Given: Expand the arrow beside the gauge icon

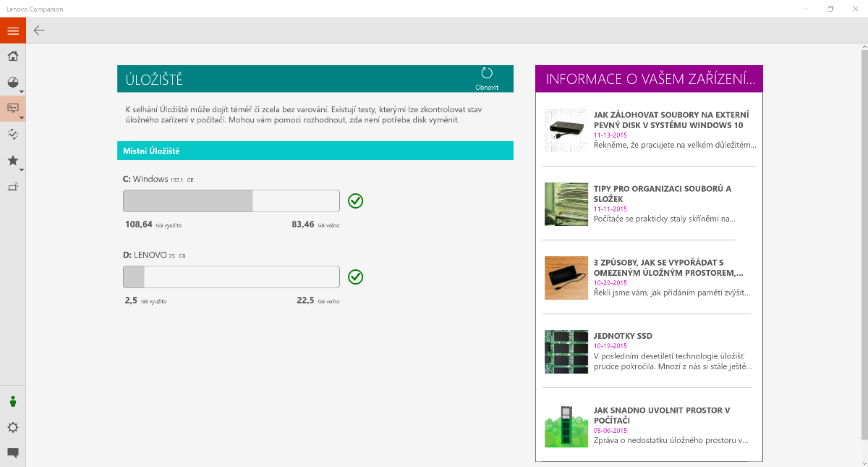Looking at the screenshot, I should 22,92.
